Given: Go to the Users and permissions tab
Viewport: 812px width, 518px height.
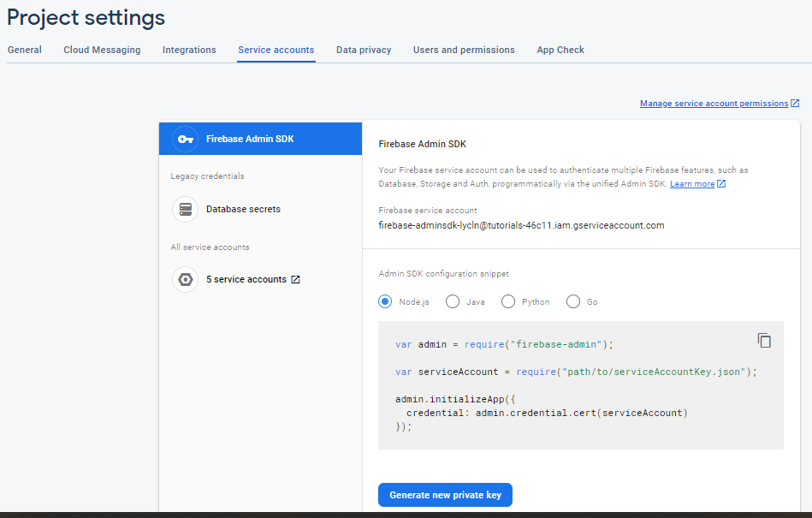Looking at the screenshot, I should pos(464,50).
